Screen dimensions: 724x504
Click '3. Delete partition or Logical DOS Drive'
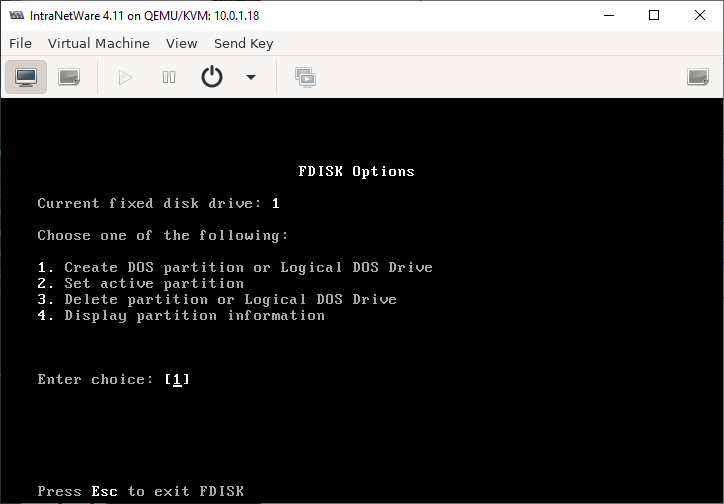click(217, 300)
